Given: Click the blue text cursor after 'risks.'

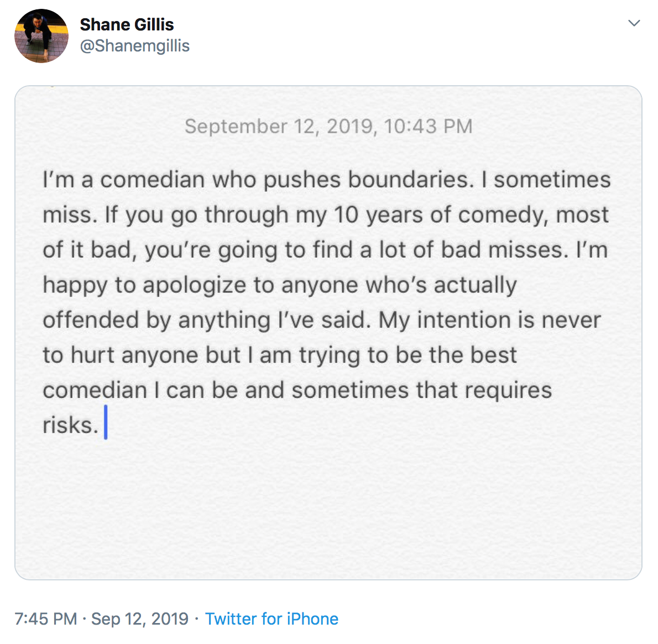Looking at the screenshot, I should pyautogui.click(x=106, y=423).
